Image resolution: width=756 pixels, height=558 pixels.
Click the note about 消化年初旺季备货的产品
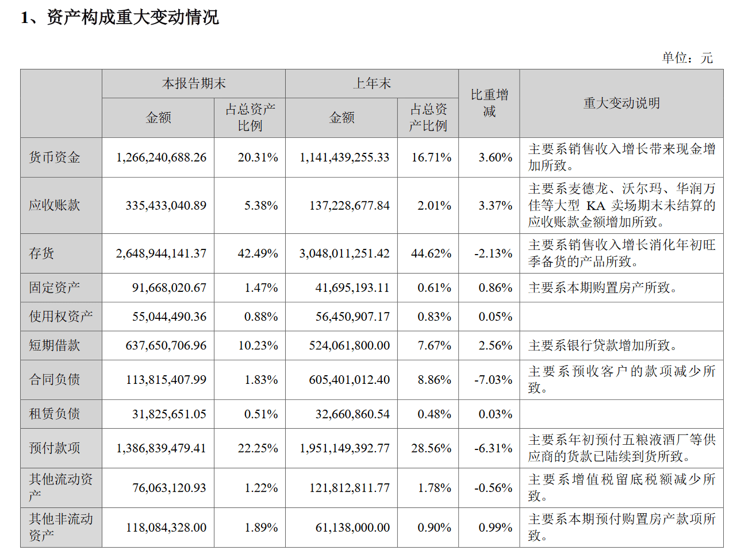point(622,253)
